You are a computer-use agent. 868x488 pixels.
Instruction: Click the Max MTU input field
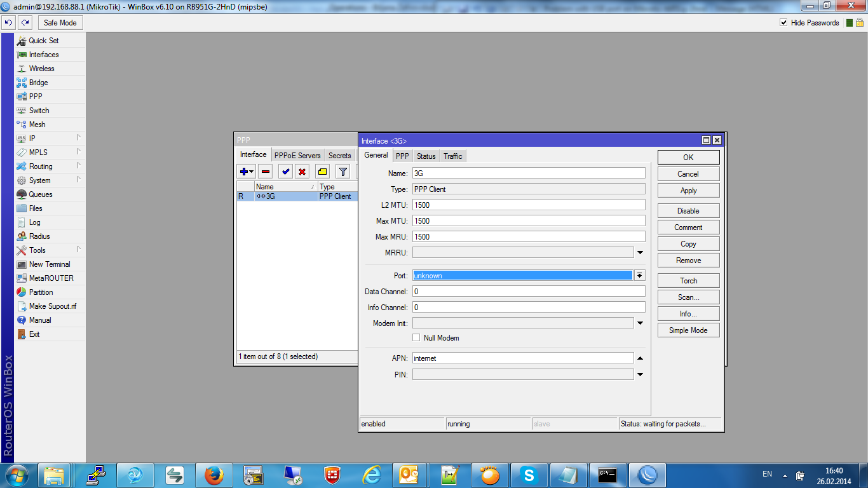529,220
